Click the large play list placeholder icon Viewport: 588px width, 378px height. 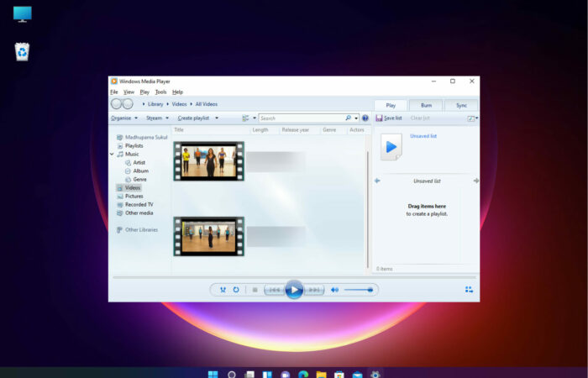click(391, 147)
